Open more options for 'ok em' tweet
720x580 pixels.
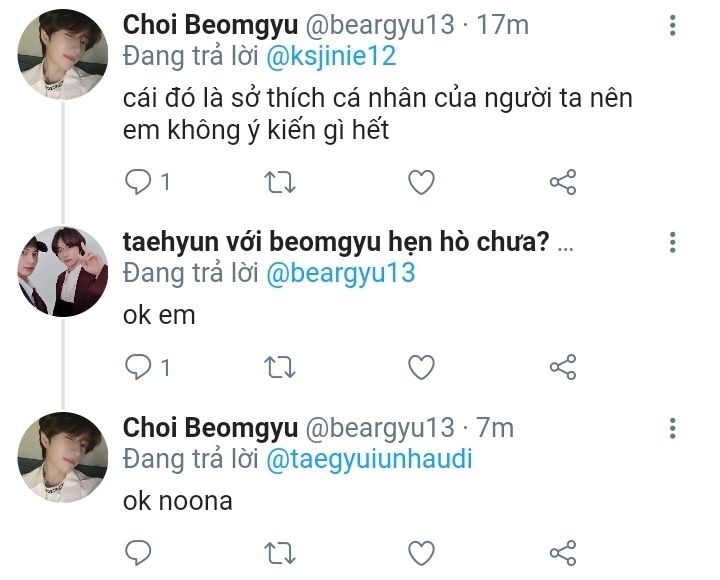click(x=672, y=242)
